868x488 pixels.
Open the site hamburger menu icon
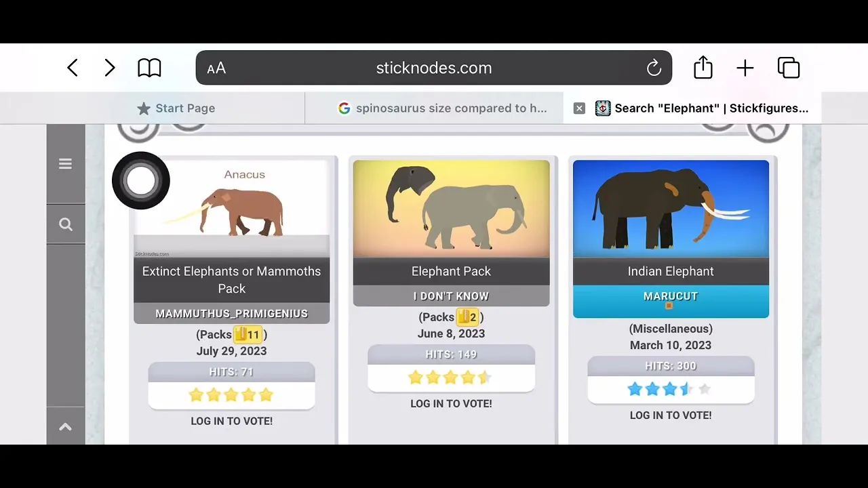[x=65, y=164]
